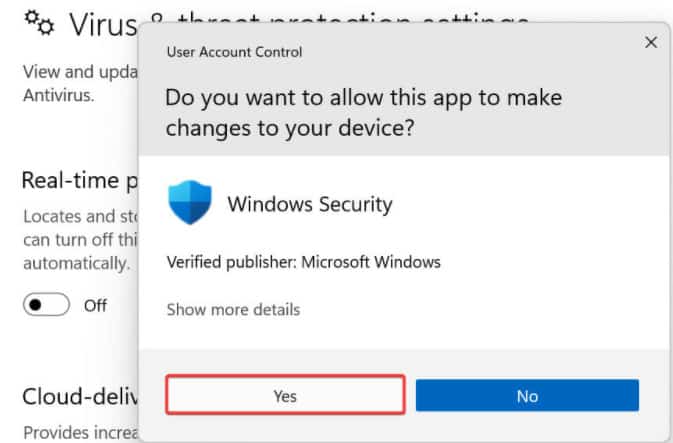673x443 pixels.
Task: Click the Windows Security app name
Action: coord(310,204)
